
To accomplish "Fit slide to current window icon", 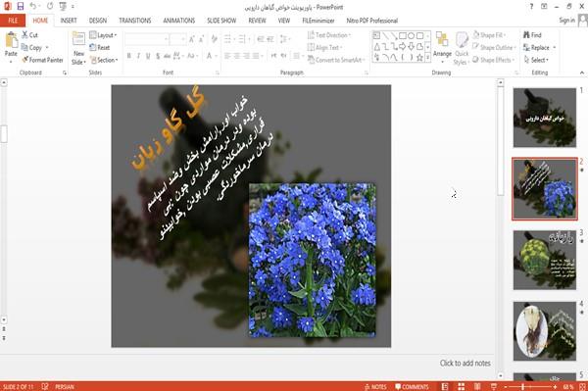I will click(x=582, y=386).
